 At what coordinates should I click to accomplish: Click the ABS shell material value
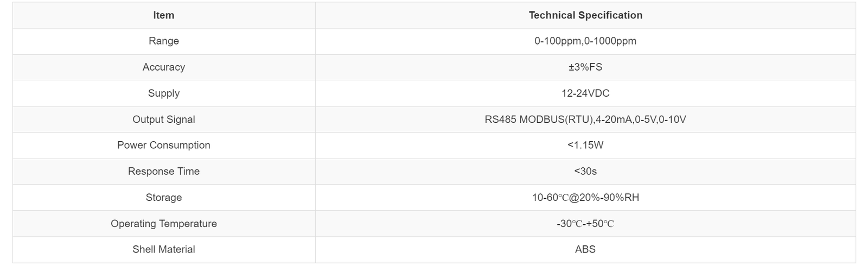(x=585, y=249)
